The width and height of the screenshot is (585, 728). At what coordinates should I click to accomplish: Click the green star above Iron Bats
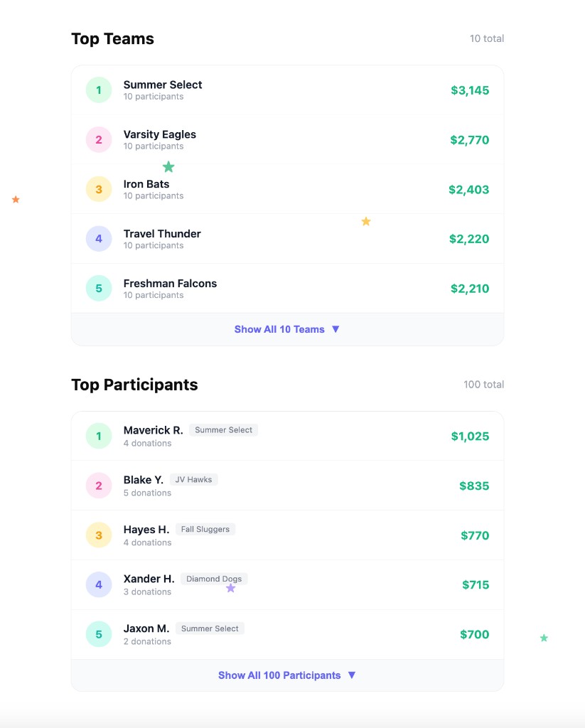tap(168, 166)
